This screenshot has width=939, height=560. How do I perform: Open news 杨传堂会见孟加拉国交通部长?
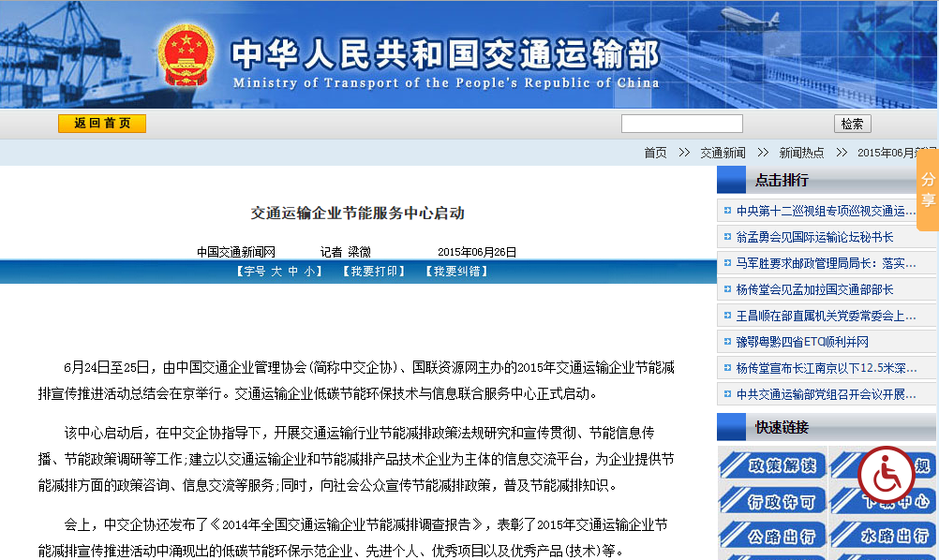[814, 289]
